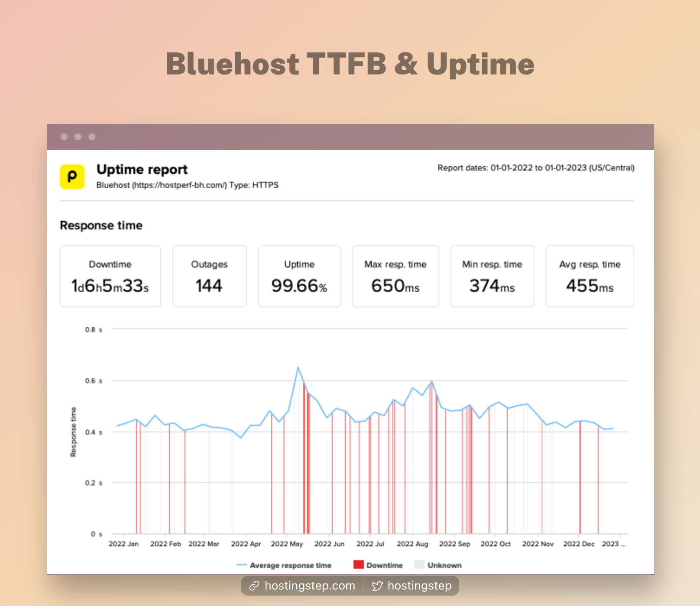The width and height of the screenshot is (700, 606).
Task: Click the 2022 Jan axis label
Action: coord(123,544)
